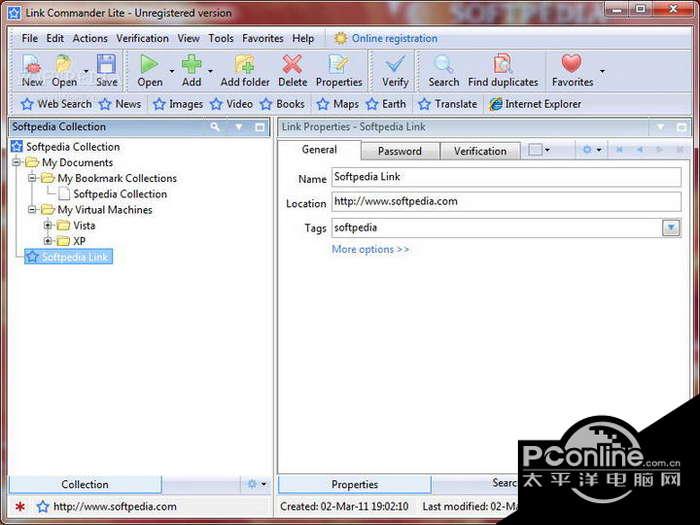Image resolution: width=700 pixels, height=525 pixels.
Task: Click the Find duplicates icon
Action: tap(503, 64)
